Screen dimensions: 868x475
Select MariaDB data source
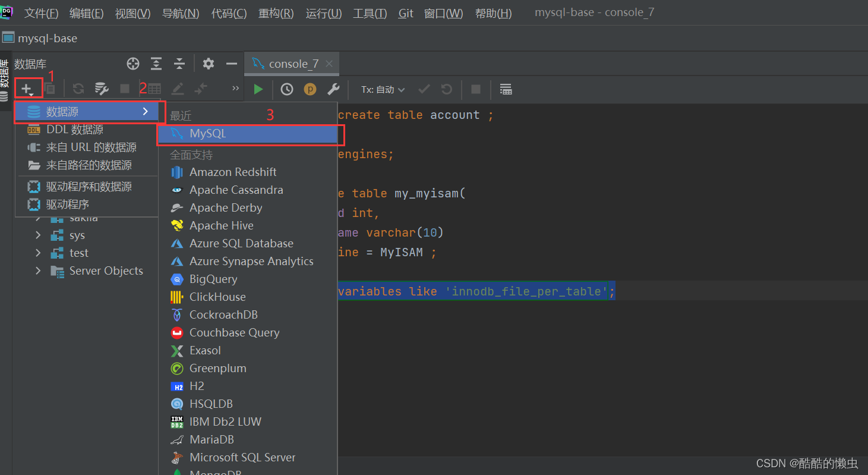(248, 439)
